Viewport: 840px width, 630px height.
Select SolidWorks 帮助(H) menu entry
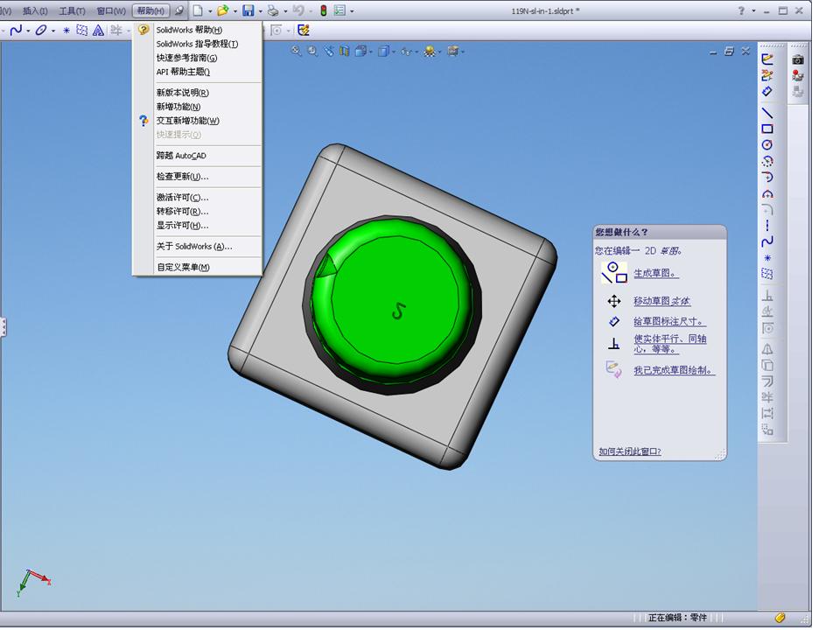point(197,30)
